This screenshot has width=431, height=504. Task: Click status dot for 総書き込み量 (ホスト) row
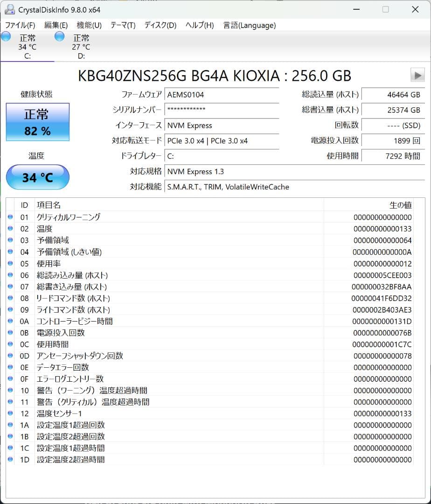pos(10,287)
